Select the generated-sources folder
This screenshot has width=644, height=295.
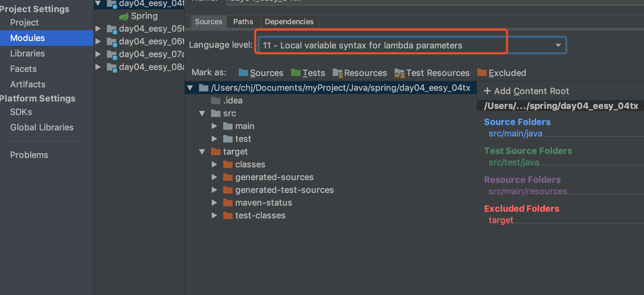click(274, 177)
